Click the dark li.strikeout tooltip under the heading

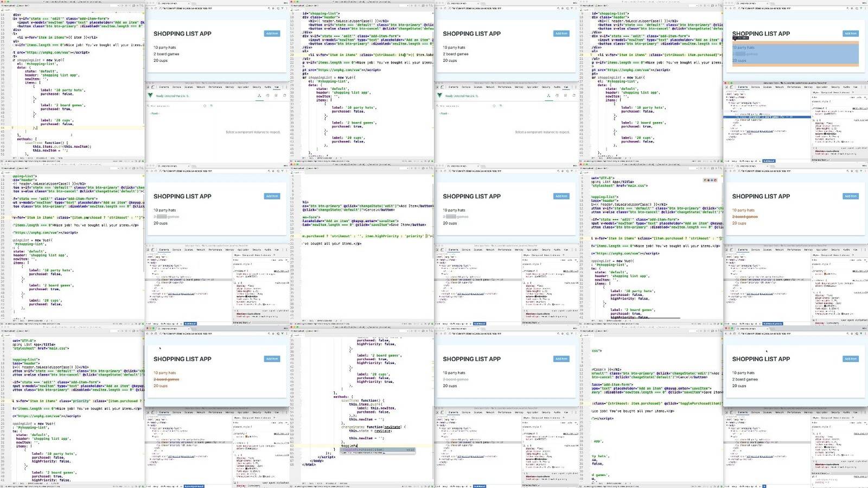pos(741,38)
